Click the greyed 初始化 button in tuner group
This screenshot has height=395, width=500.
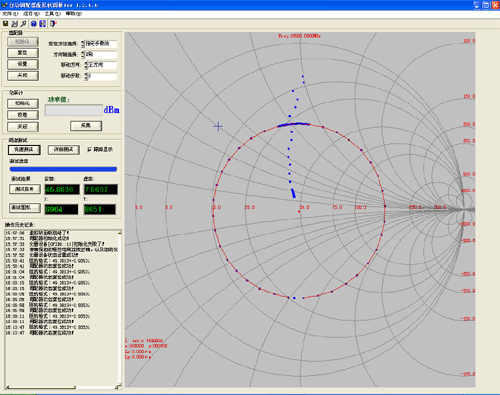point(23,42)
